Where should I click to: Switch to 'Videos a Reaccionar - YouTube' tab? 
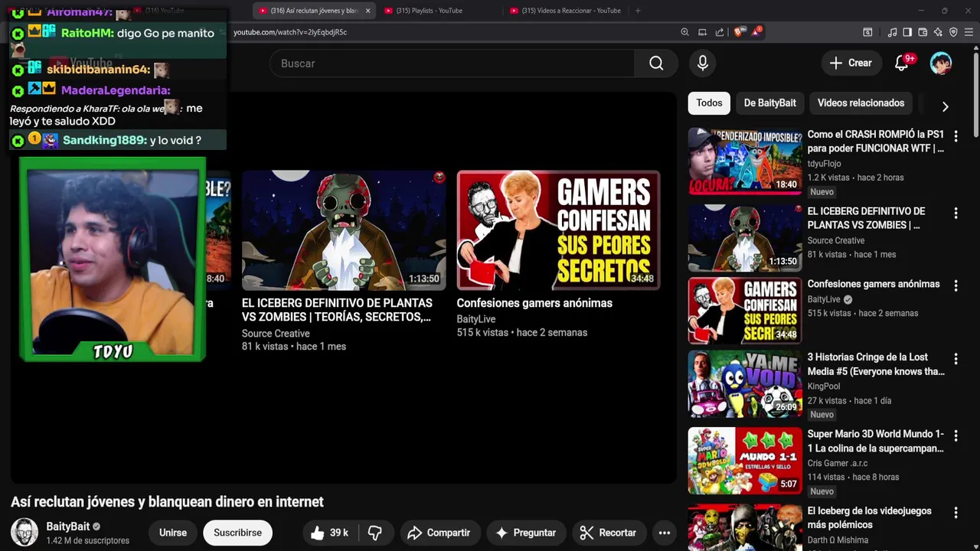565,11
